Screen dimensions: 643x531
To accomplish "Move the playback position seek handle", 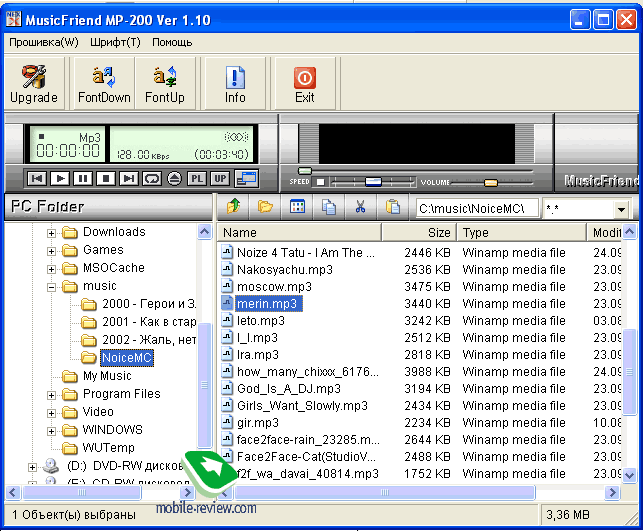I will pos(305,170).
